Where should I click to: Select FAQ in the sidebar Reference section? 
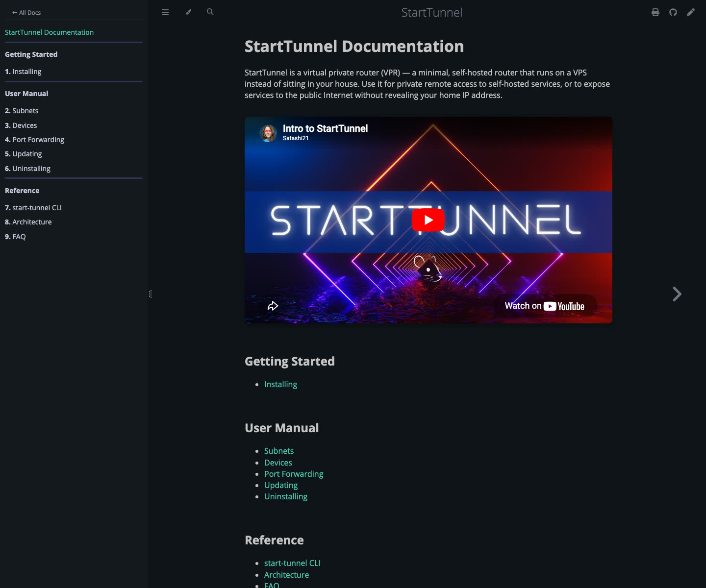point(19,236)
